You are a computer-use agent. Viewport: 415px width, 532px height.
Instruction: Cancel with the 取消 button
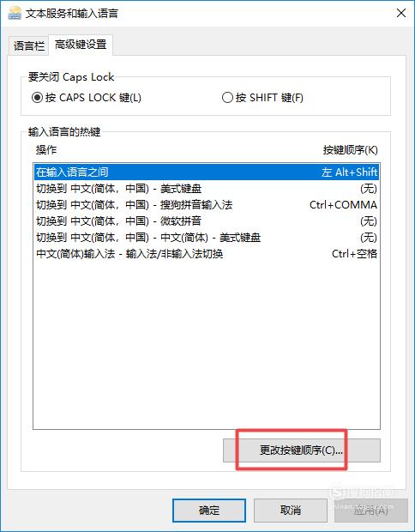(290, 510)
